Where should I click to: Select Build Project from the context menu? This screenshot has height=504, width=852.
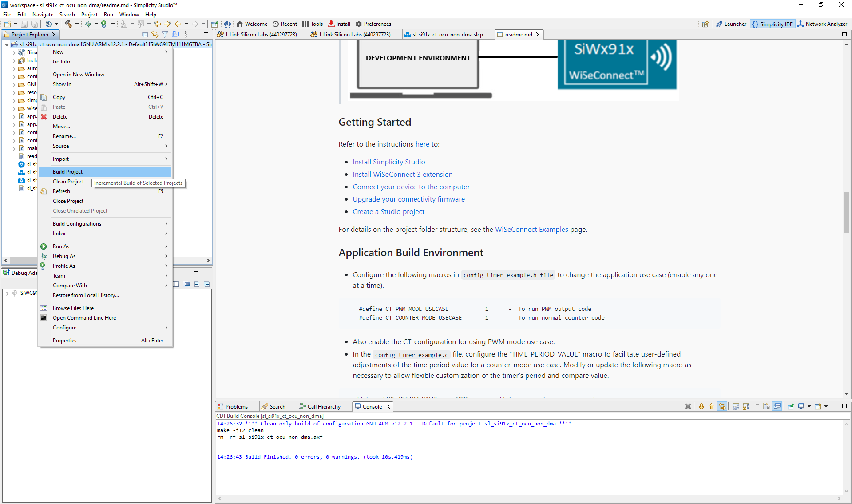(67, 172)
